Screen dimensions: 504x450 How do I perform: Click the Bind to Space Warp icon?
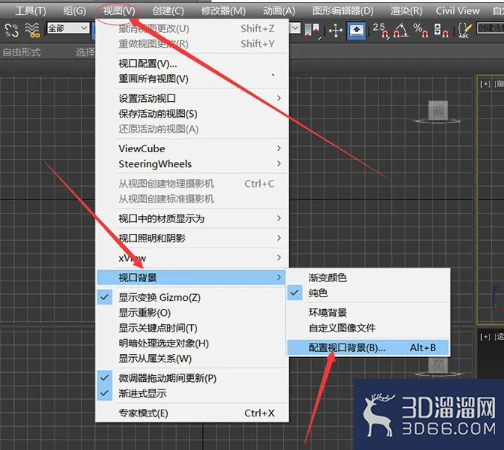pos(32,30)
